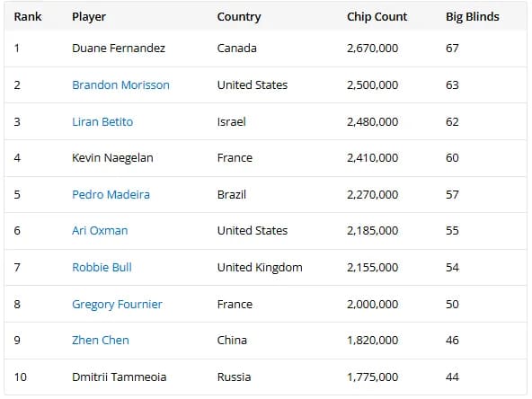Open Liran Betito player profile
This screenshot has height=399, width=532.
tap(102, 121)
